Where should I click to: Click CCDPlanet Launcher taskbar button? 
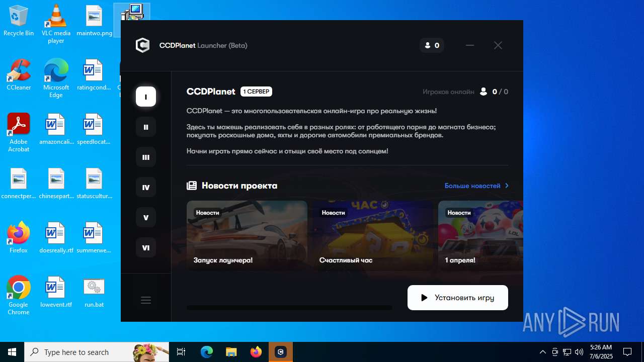pos(281,352)
